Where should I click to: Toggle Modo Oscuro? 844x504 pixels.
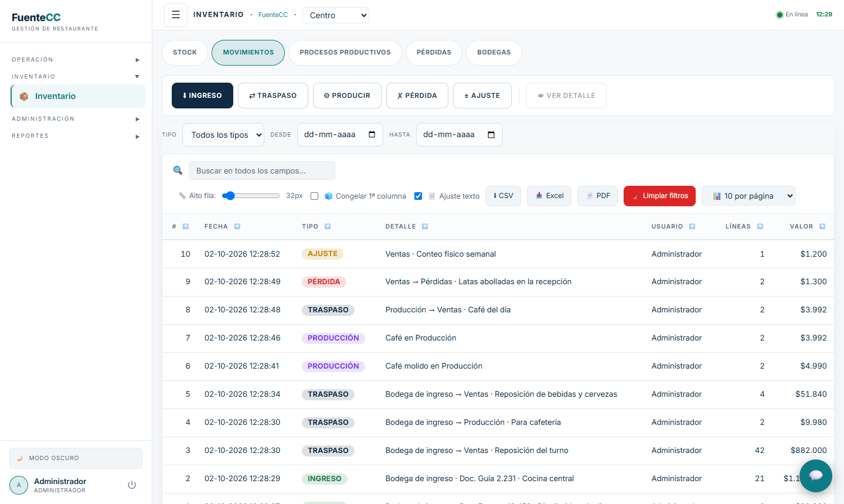(x=76, y=458)
